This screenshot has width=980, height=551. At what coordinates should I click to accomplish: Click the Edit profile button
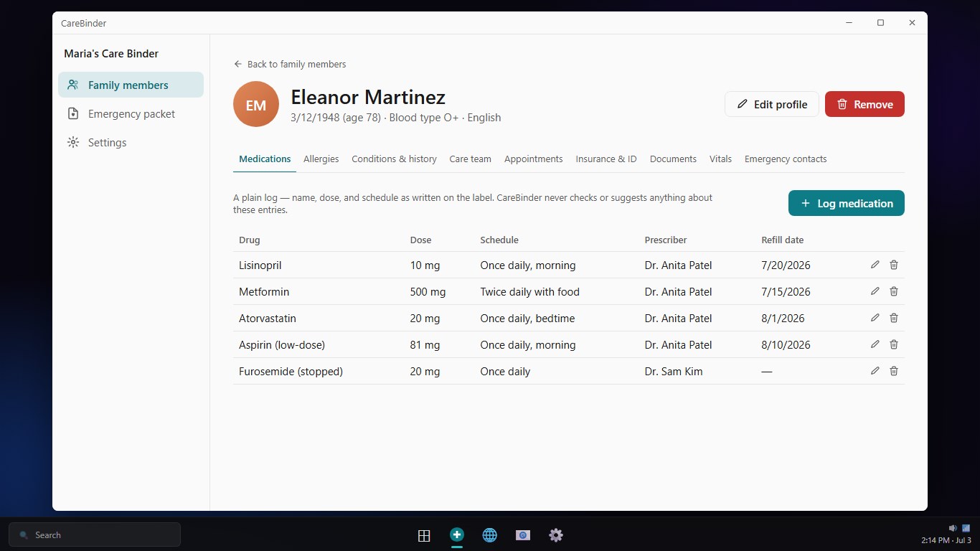772,104
